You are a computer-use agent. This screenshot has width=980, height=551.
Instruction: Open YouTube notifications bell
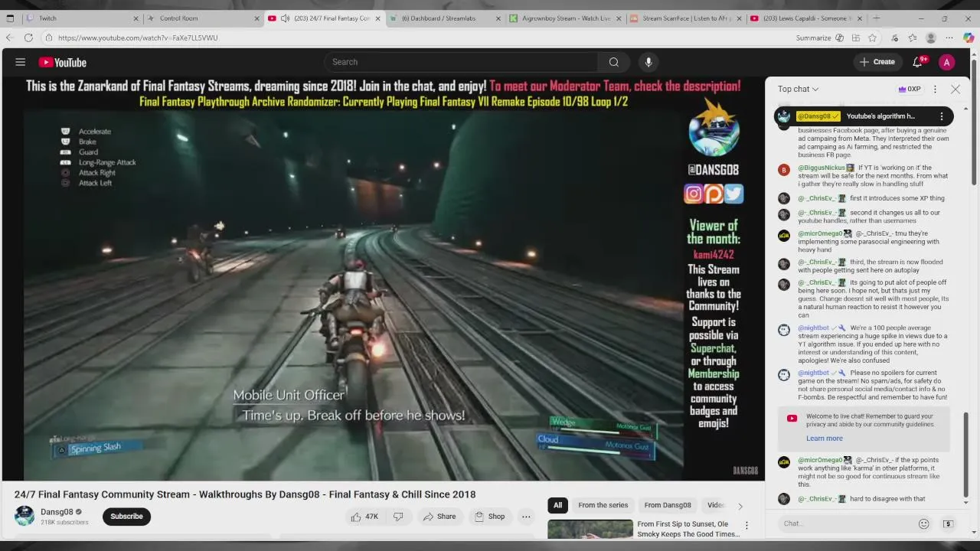pyautogui.click(x=917, y=62)
